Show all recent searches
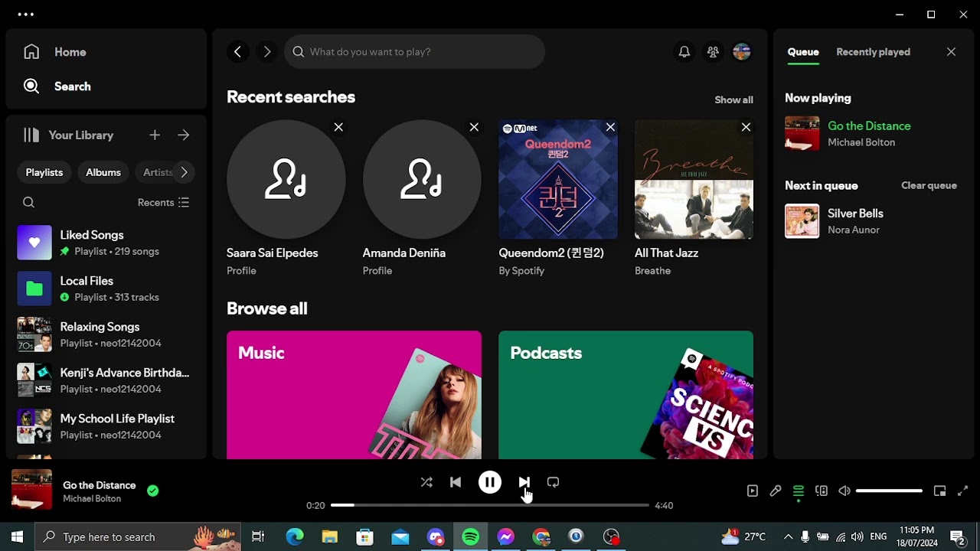This screenshot has width=980, height=551. pos(733,100)
